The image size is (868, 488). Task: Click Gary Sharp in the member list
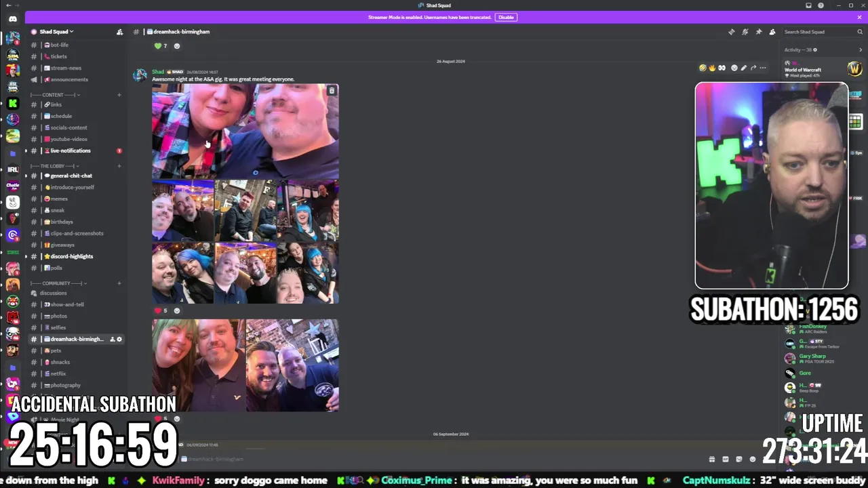pos(812,356)
